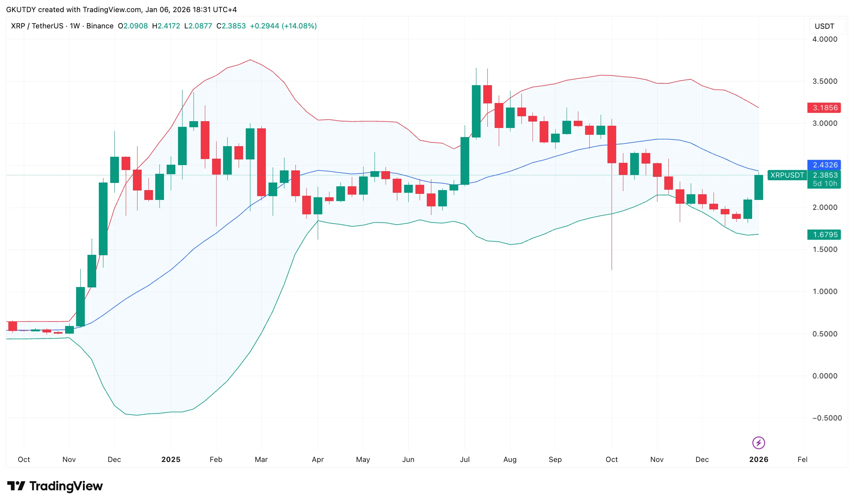Screen dimensions: 854x504
Task: Click the green 1.6795 lower band label
Action: (x=824, y=234)
